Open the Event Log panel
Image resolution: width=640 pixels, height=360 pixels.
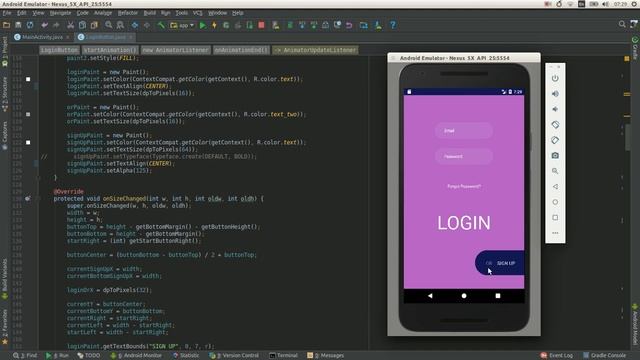coord(557,356)
